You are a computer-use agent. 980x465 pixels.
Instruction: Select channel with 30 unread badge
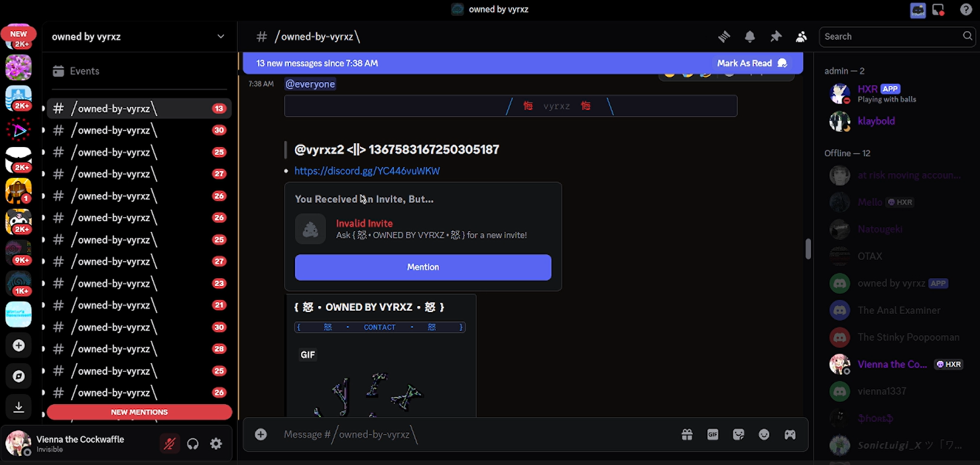(114, 130)
